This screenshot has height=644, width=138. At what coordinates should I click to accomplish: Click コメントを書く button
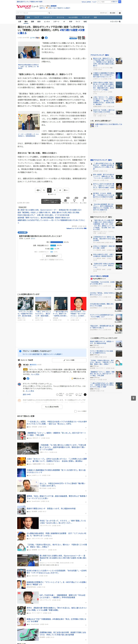tap(69, 360)
